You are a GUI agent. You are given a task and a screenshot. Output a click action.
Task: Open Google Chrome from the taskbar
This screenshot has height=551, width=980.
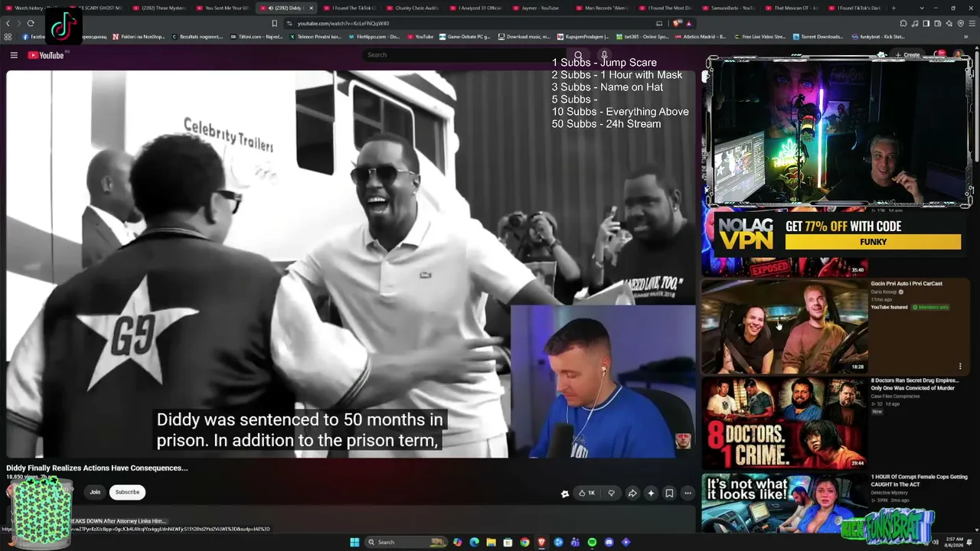[x=524, y=543]
